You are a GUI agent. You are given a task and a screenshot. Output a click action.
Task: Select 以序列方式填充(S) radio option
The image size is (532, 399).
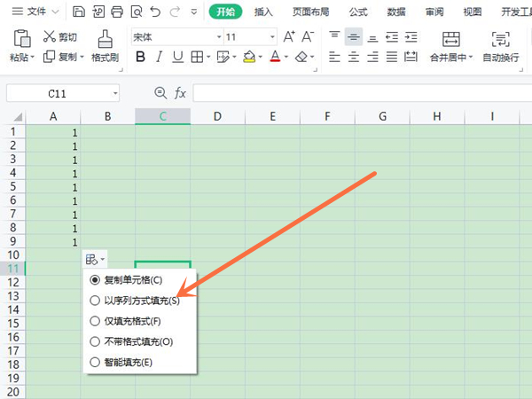point(96,301)
